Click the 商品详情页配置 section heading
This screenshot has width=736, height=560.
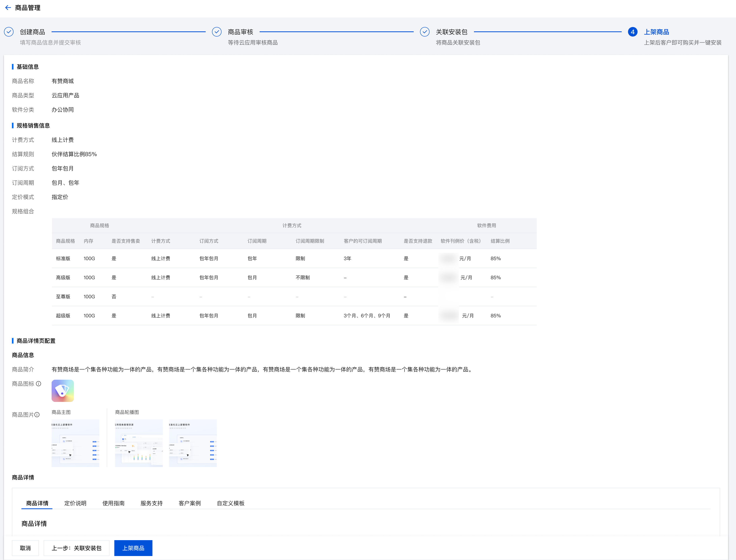pyautogui.click(x=36, y=341)
